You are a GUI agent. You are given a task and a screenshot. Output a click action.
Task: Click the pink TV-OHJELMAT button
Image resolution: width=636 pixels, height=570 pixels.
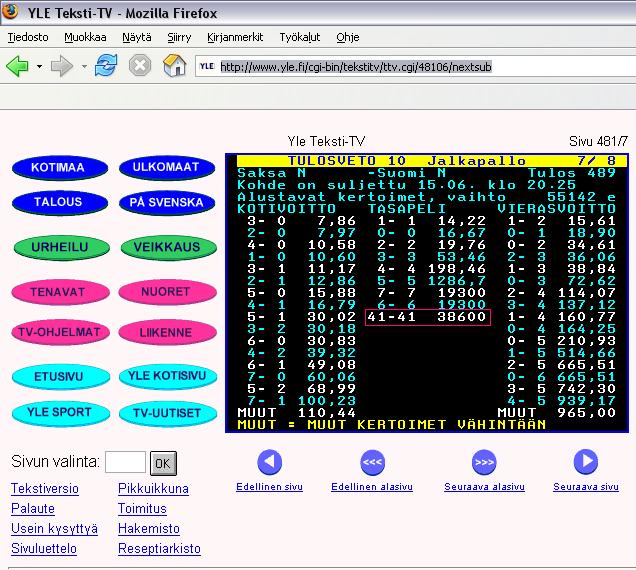(60, 332)
